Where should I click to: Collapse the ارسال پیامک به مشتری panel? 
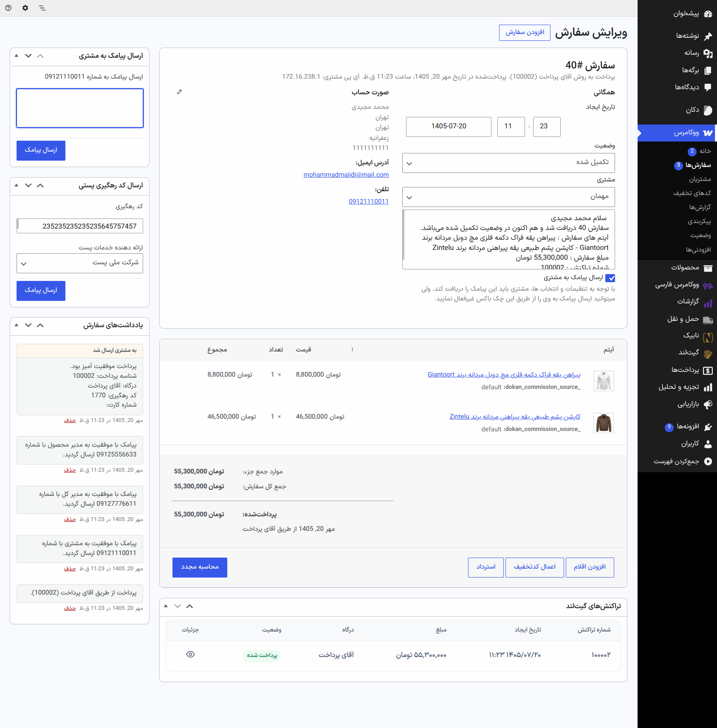pos(16,56)
